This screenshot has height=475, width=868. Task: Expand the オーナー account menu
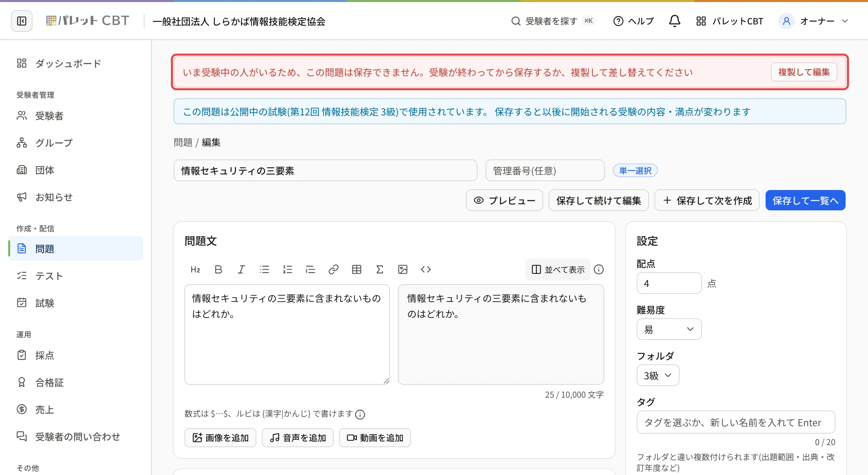coord(814,21)
